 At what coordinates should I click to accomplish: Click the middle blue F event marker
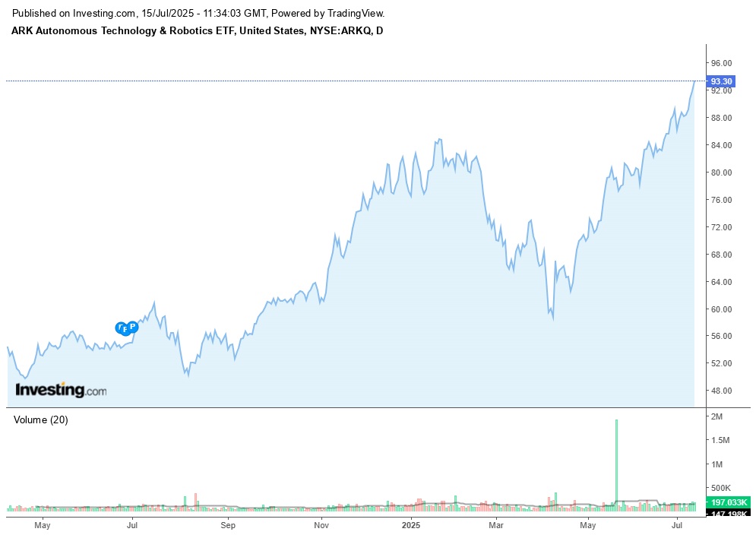point(126,330)
